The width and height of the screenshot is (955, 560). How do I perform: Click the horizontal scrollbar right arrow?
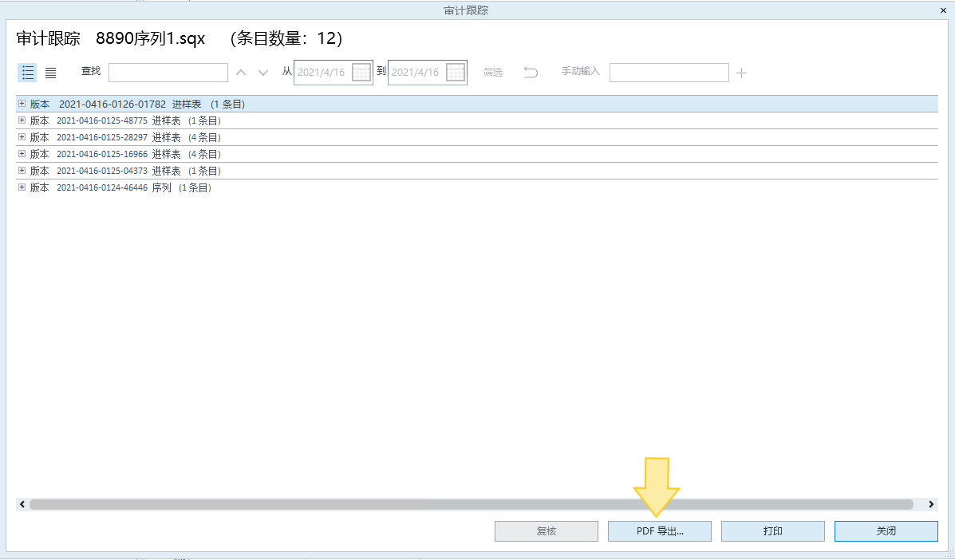931,504
